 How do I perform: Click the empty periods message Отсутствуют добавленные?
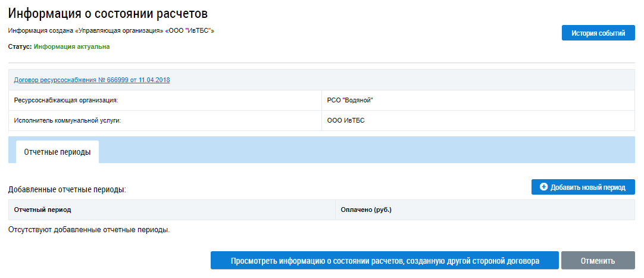coord(89,230)
